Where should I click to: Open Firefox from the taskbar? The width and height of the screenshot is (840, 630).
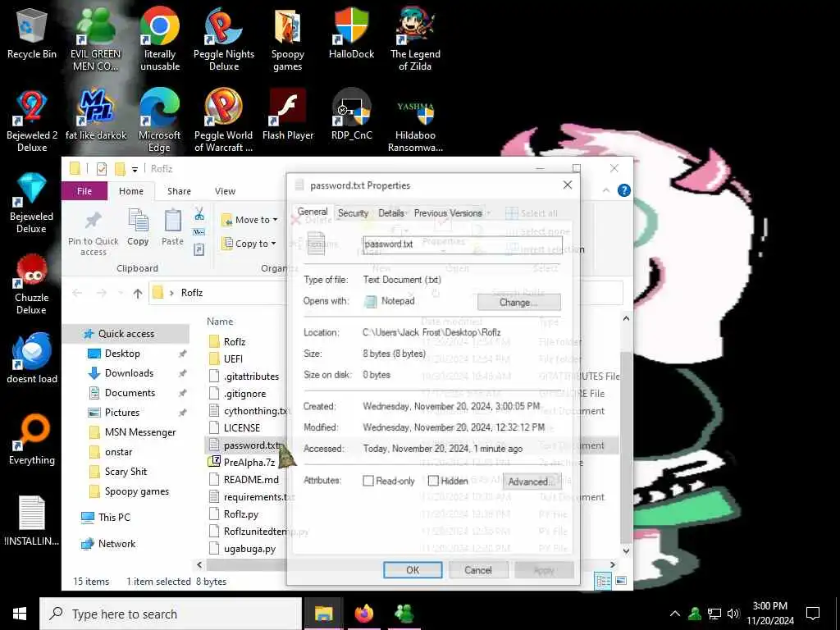[363, 614]
